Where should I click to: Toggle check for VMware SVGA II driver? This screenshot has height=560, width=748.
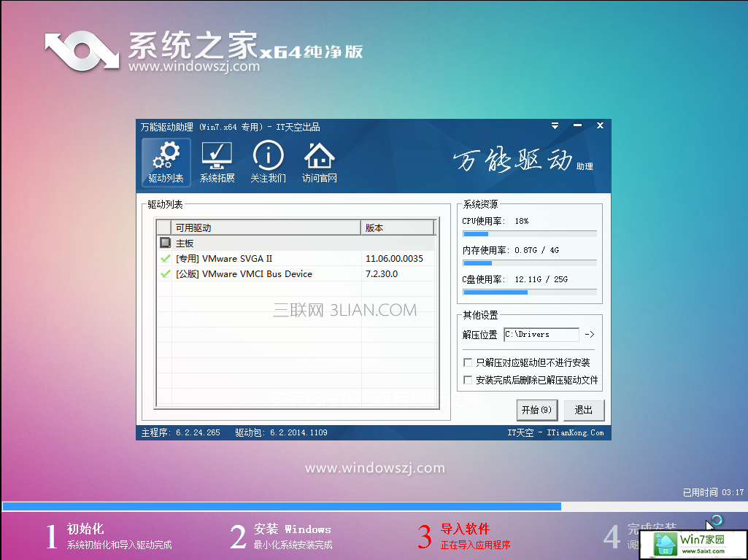click(165, 258)
